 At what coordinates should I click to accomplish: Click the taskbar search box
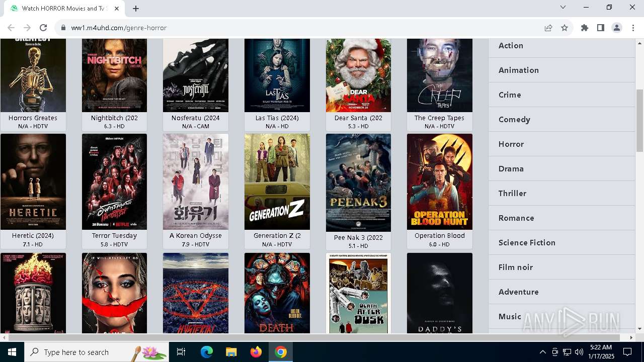point(96,352)
